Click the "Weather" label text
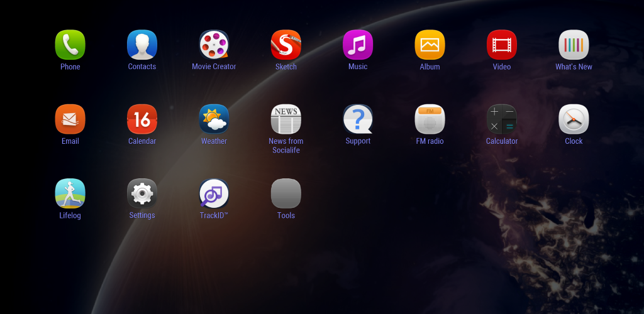This screenshot has width=644, height=314. coord(214,141)
